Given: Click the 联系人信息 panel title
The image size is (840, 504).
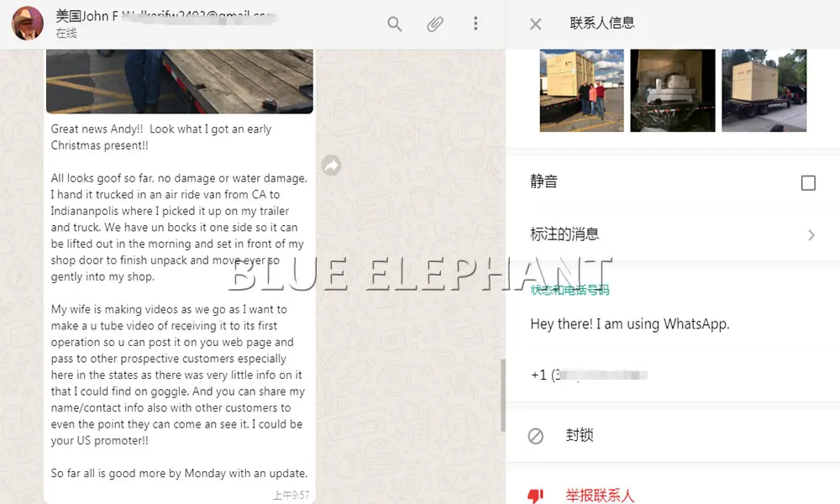Looking at the screenshot, I should coord(602,23).
